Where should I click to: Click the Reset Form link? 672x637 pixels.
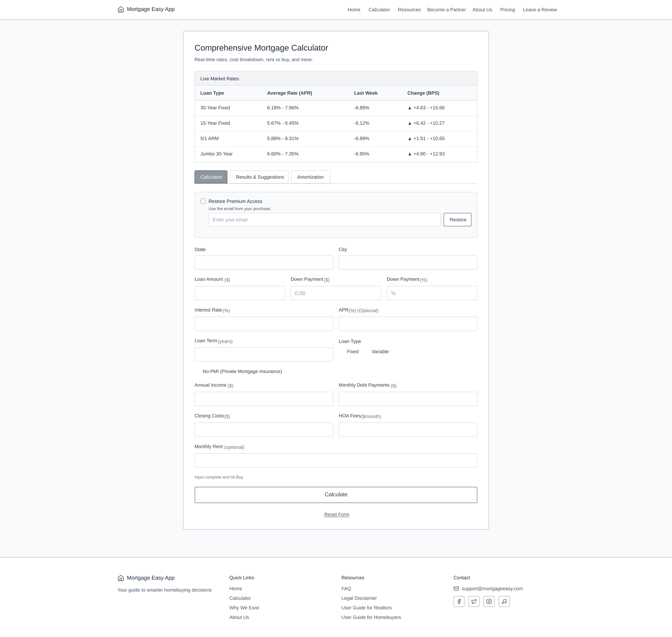coord(337,514)
